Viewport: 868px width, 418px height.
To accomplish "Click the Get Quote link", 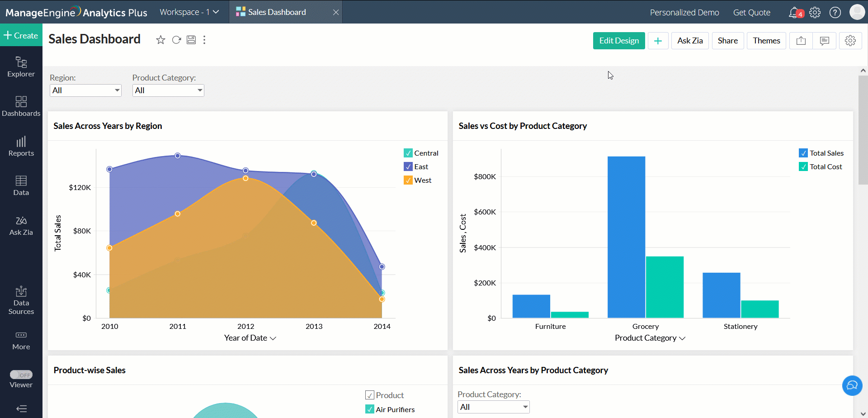I will tap(751, 12).
